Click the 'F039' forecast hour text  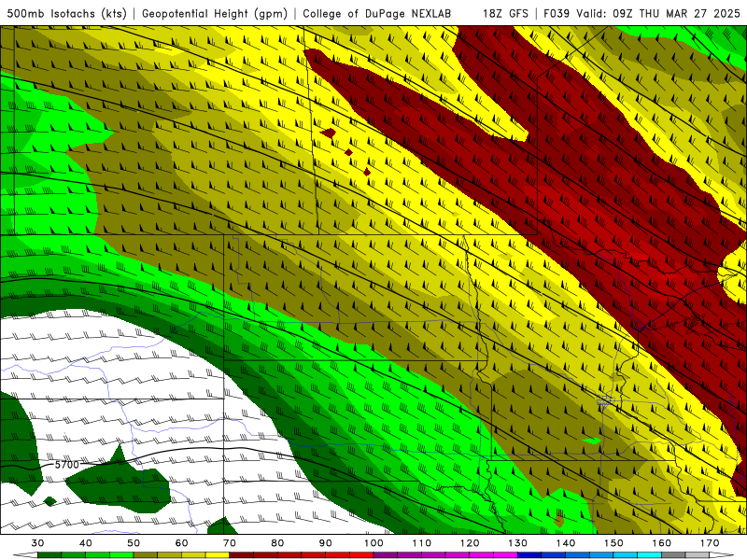(557, 13)
